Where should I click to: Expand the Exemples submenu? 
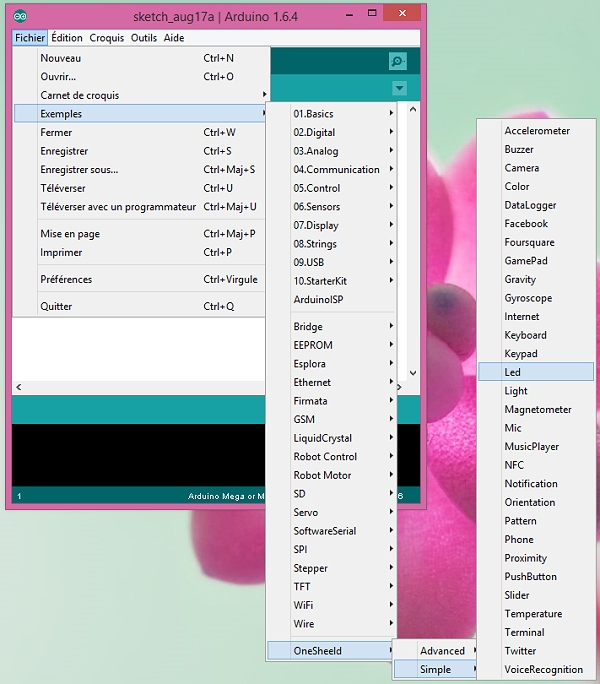[x=140, y=114]
